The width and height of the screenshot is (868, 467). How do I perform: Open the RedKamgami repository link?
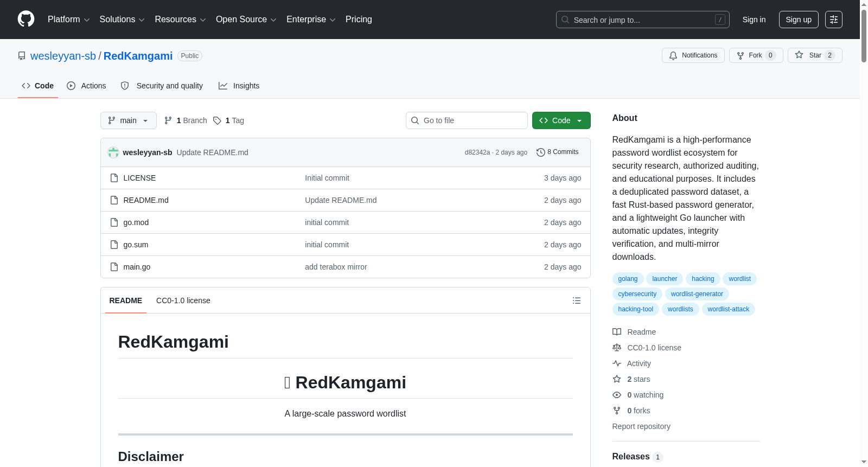pos(138,56)
